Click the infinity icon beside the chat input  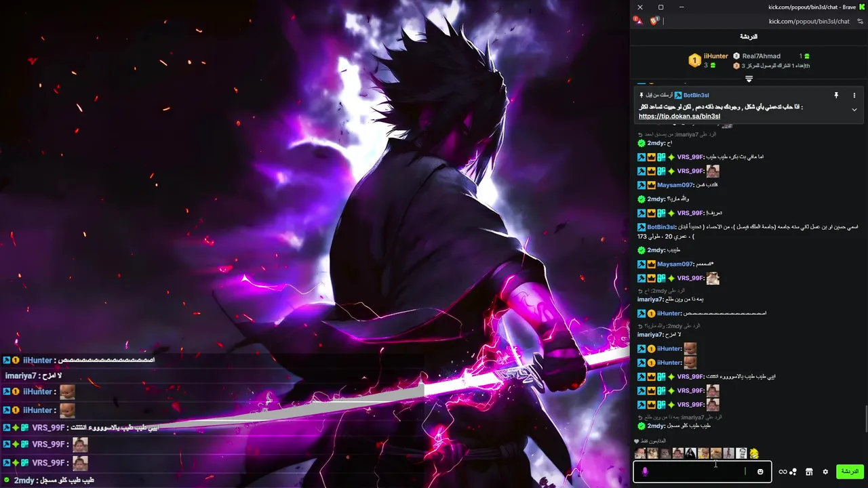783,472
